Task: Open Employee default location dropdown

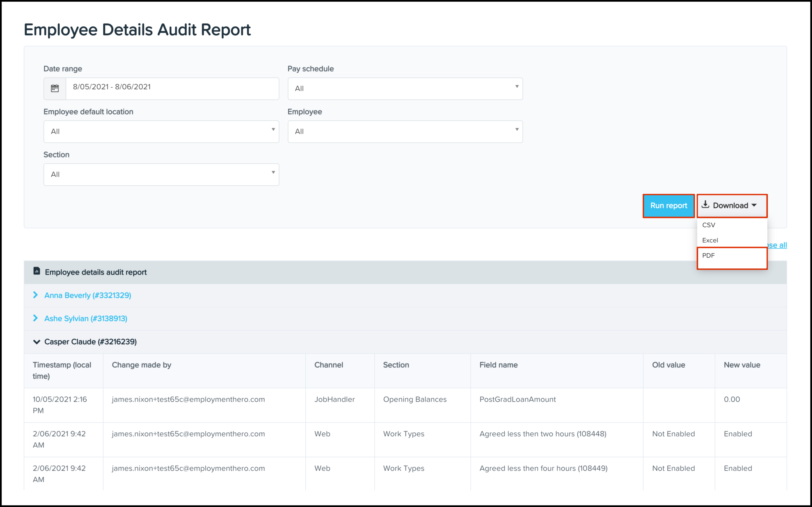Action: click(x=161, y=131)
